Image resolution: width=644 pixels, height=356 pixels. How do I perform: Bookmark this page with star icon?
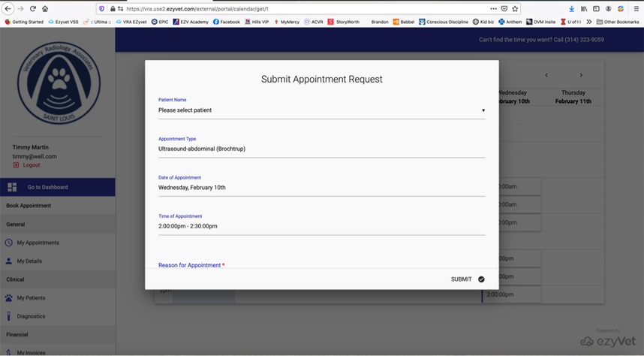tap(515, 9)
